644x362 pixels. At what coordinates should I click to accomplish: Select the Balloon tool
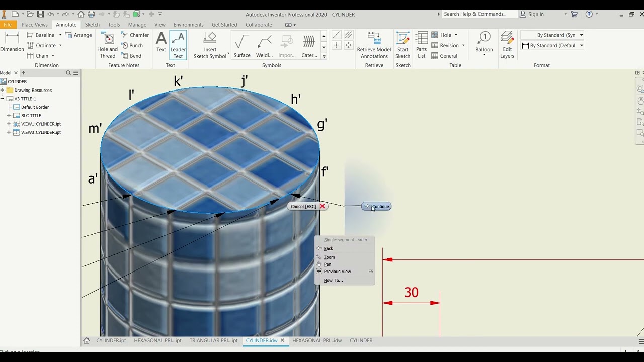[484, 42]
